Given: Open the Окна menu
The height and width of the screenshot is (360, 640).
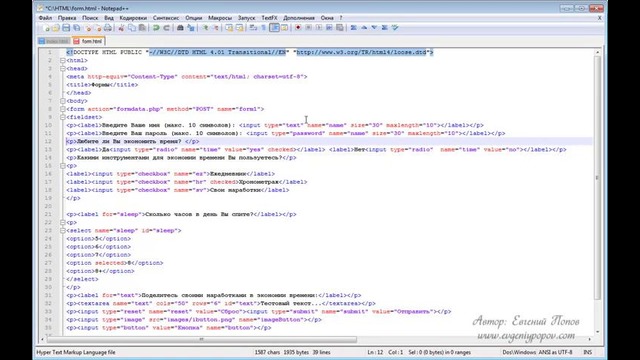Looking at the screenshot, I should (327, 18).
